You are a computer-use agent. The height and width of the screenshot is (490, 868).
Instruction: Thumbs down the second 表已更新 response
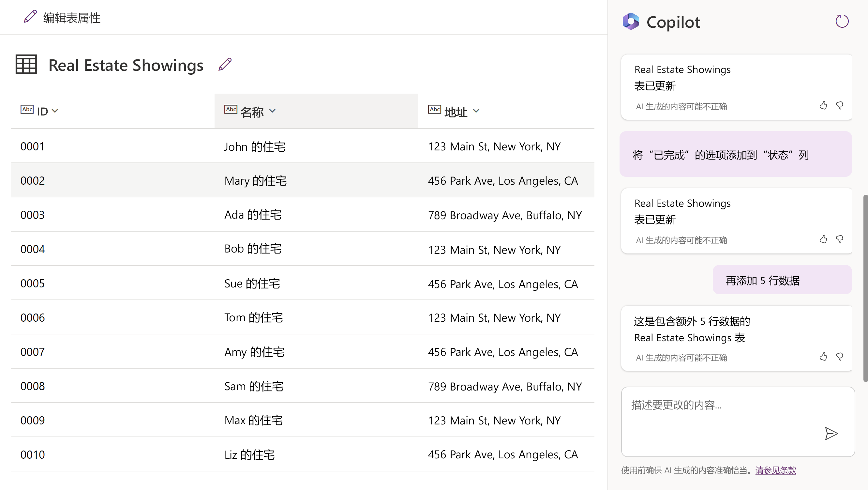coord(840,239)
